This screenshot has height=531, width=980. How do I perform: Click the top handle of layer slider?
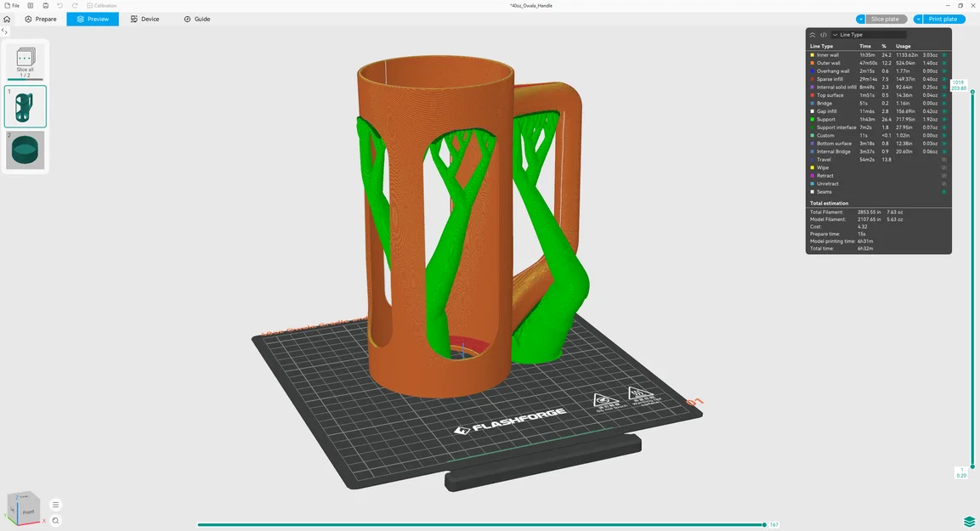coord(972,92)
